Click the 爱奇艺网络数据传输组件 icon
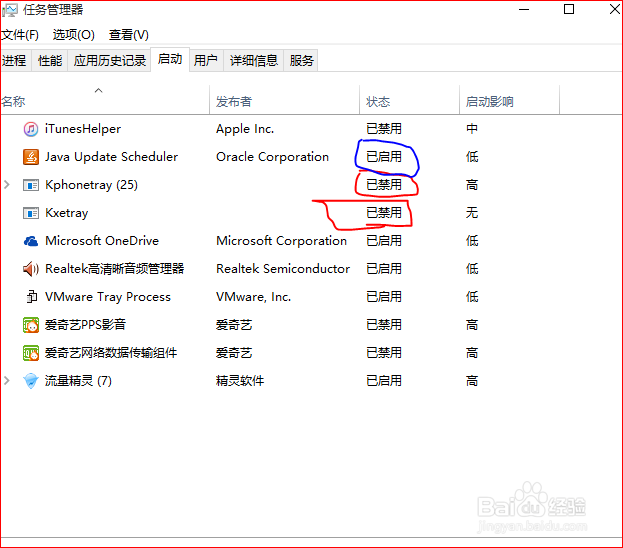This screenshot has height=548, width=623. click(31, 353)
